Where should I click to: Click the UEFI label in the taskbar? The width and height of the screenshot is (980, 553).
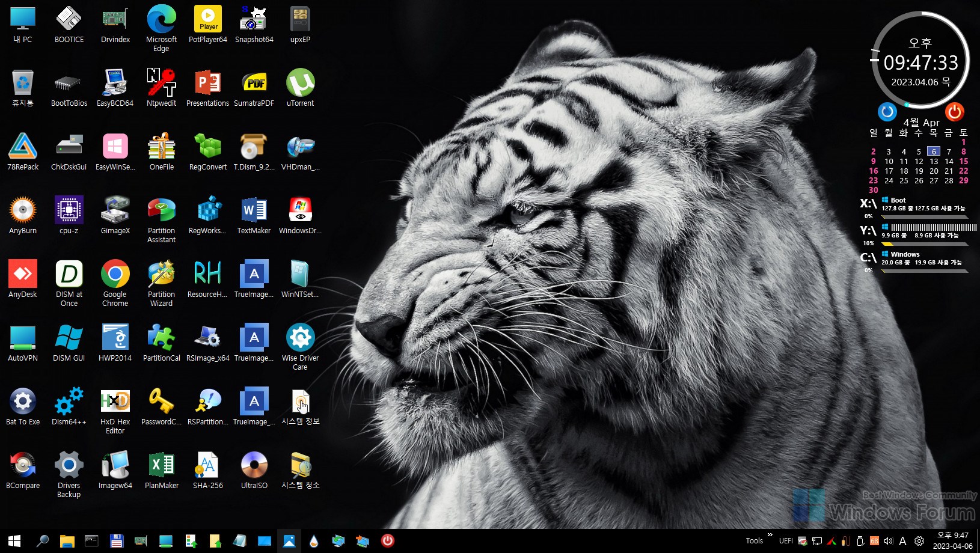point(786,541)
